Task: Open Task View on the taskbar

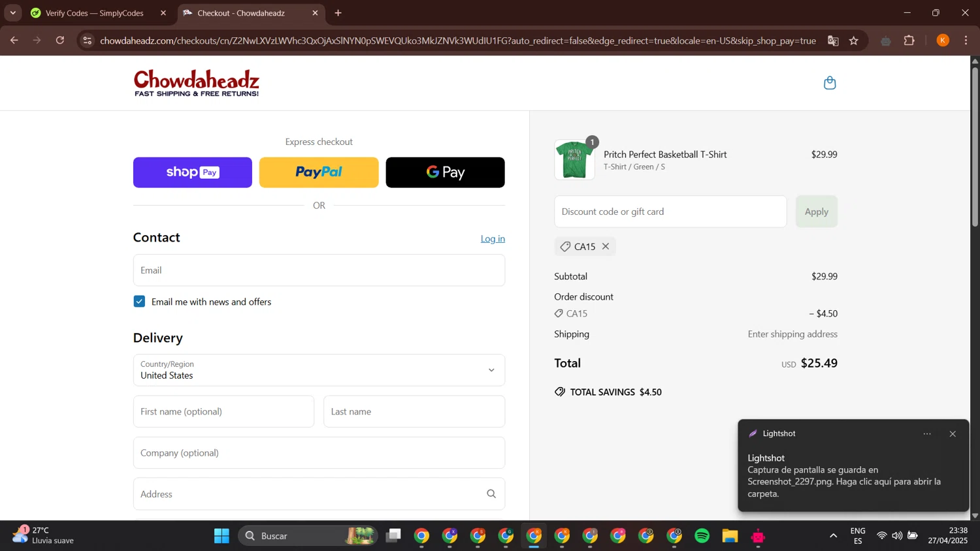Action: 393,536
